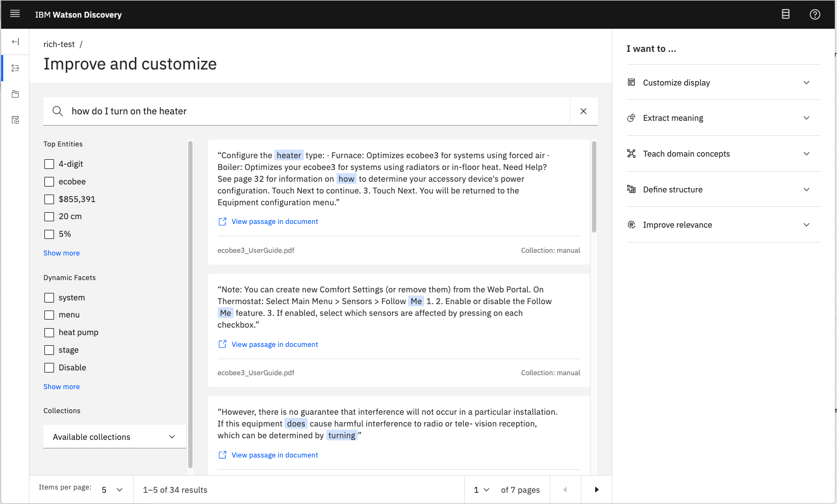837x504 pixels.
Task: Click external link icon of interference passage
Action: click(222, 455)
